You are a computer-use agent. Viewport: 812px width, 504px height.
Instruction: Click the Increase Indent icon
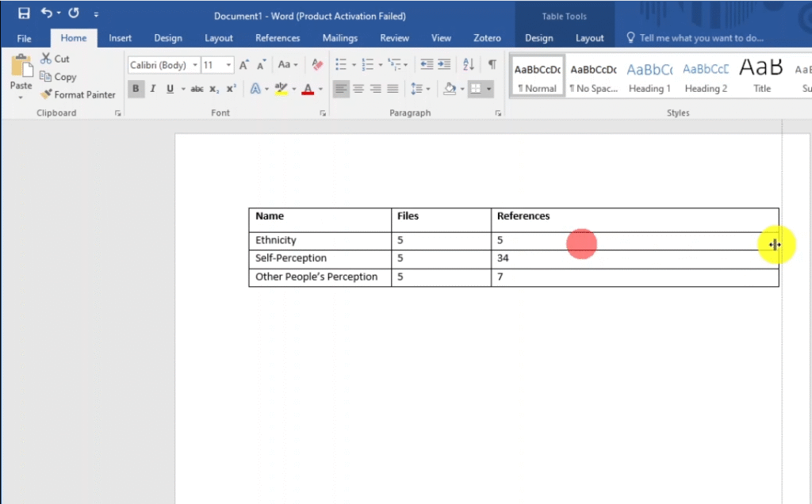pos(444,65)
